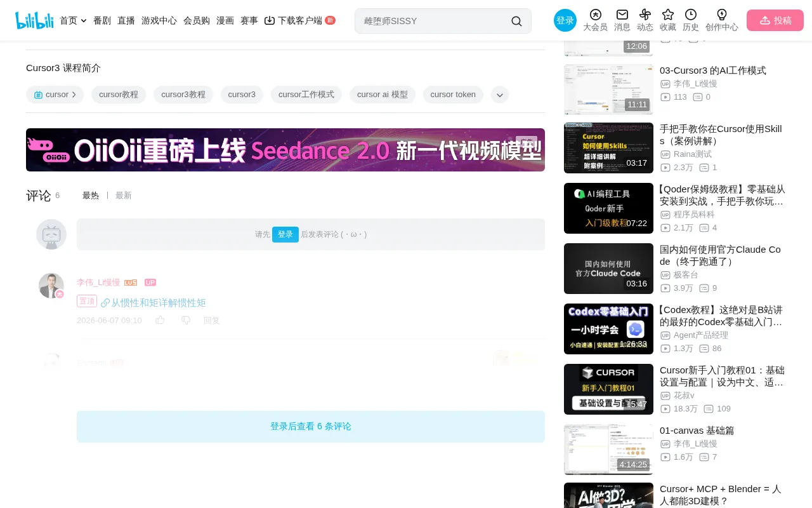Open the 创作中心 lightbulb icon
This screenshot has width=812, height=508.
tap(722, 15)
